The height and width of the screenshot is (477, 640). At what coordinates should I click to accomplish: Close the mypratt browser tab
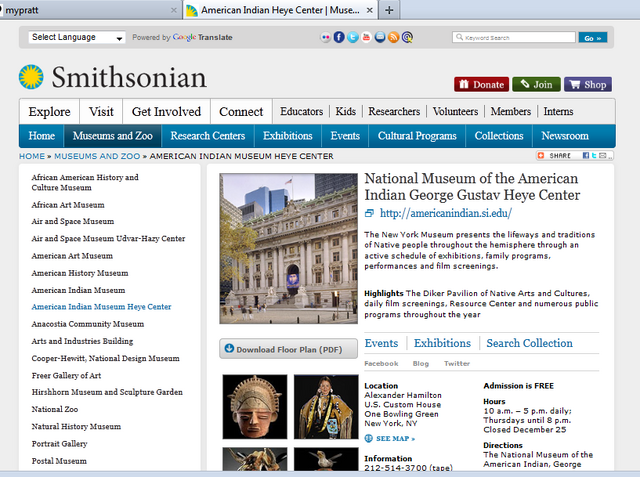(x=173, y=10)
